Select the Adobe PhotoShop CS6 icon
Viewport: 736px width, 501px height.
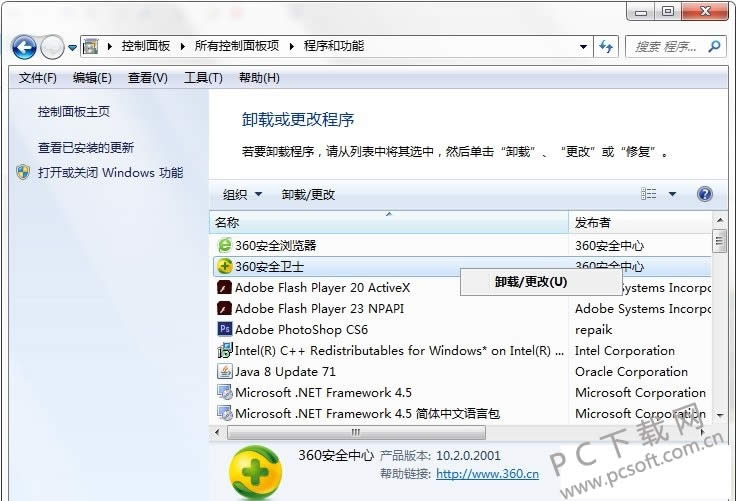[x=225, y=329]
